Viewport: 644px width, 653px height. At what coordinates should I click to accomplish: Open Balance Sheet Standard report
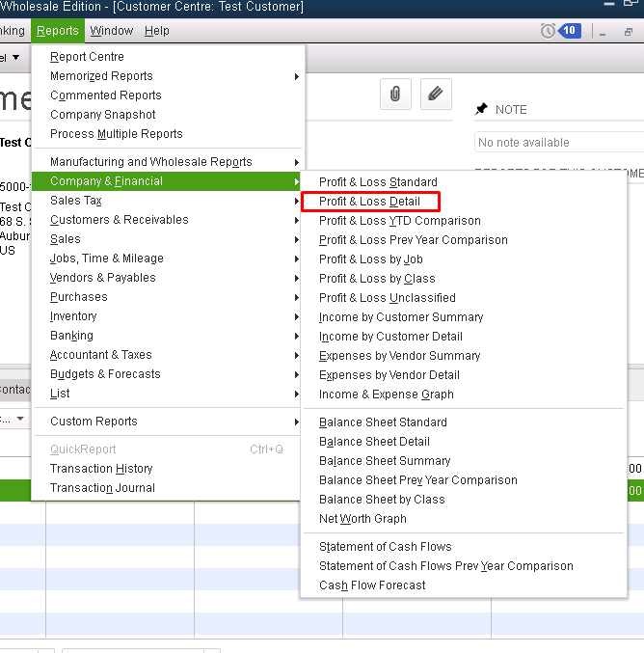(383, 422)
